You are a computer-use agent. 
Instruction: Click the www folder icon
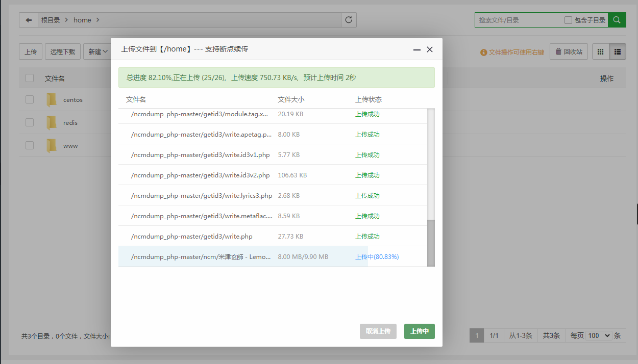pyautogui.click(x=52, y=146)
